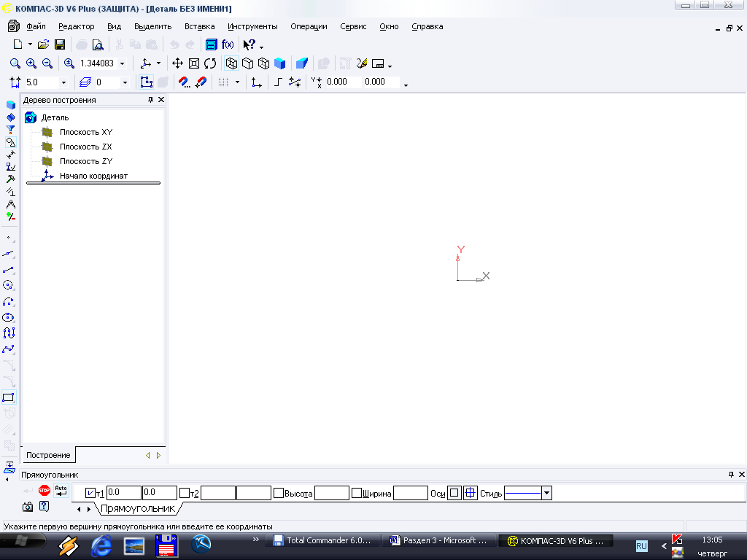This screenshot has width=747, height=560.
Task: Click the т1 X coordinate field
Action: pyautogui.click(x=124, y=493)
